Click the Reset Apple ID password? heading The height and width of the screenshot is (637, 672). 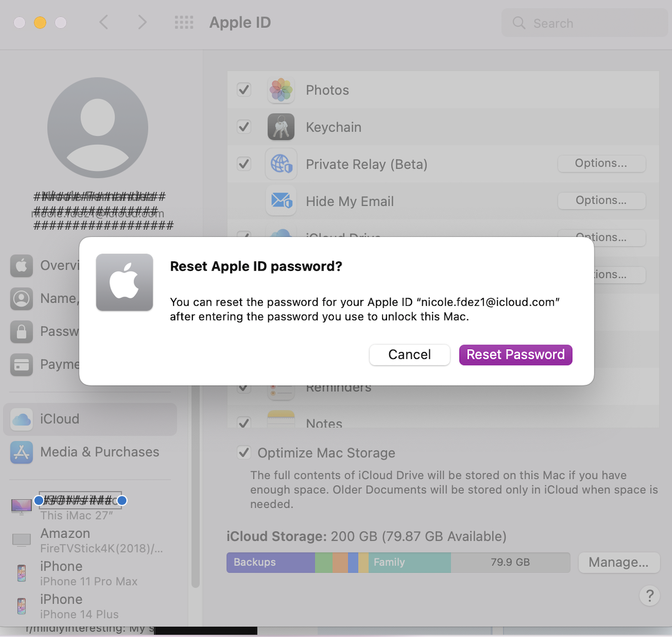click(x=256, y=266)
